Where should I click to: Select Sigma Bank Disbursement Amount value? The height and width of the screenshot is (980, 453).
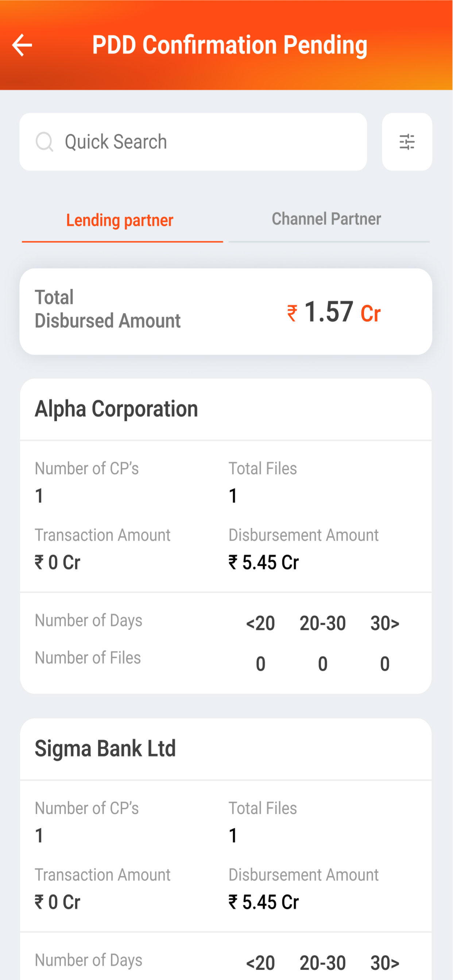(x=263, y=902)
